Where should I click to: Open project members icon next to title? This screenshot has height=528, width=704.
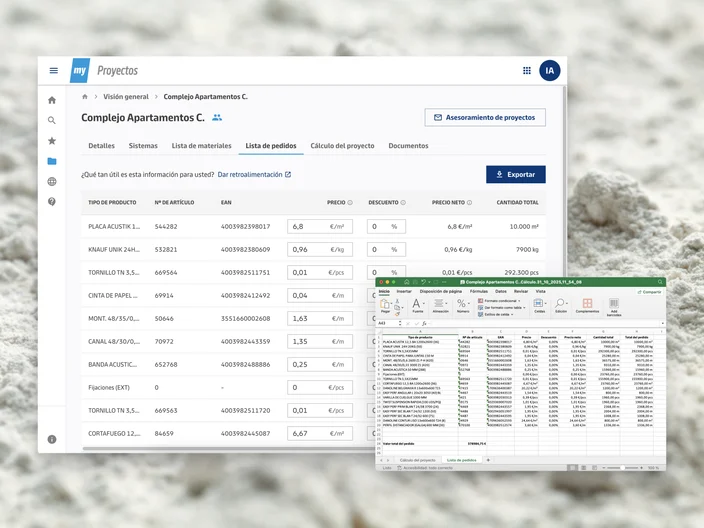point(217,118)
